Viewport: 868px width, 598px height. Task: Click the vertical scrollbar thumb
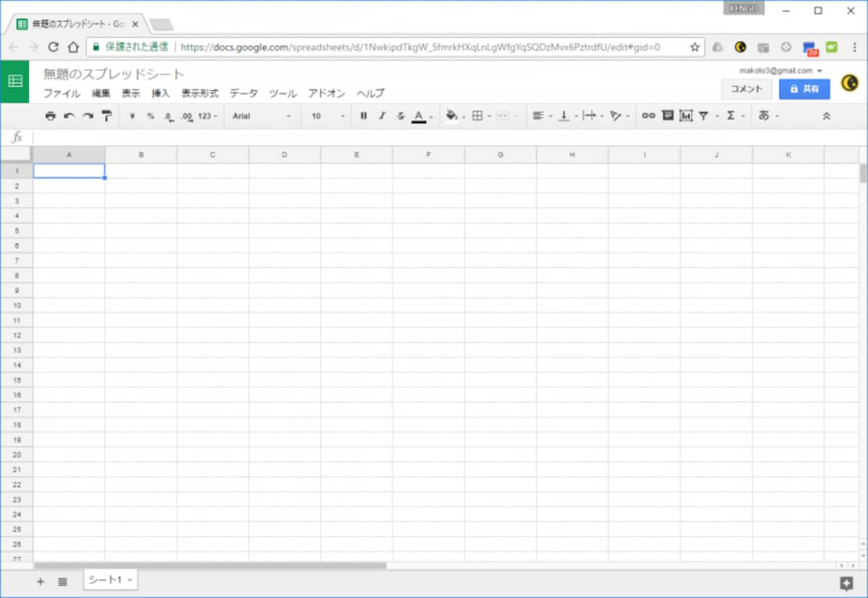pyautogui.click(x=863, y=174)
